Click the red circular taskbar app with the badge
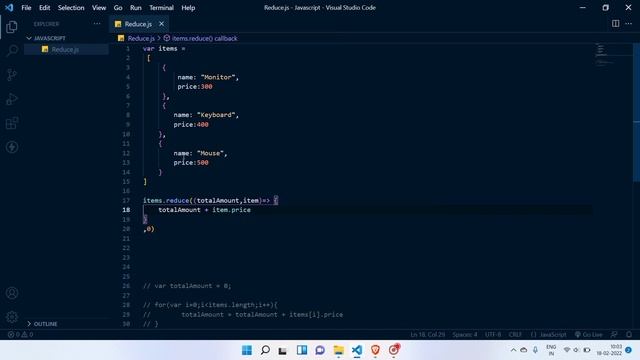 point(394,350)
